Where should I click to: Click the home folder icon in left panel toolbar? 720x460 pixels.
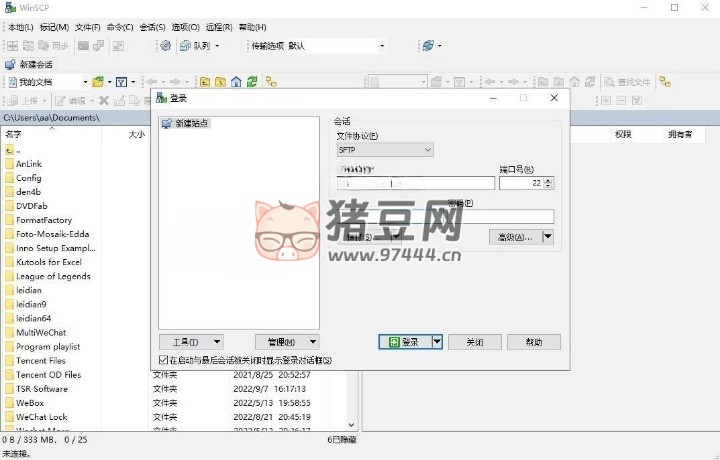coord(236,82)
